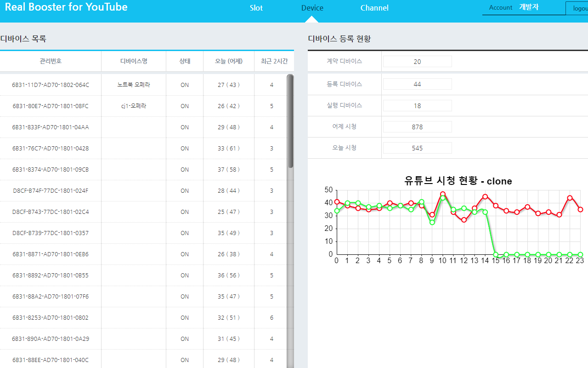588x368 pixels.
Task: Click the 계약 디바이스 value field
Action: 418,62
